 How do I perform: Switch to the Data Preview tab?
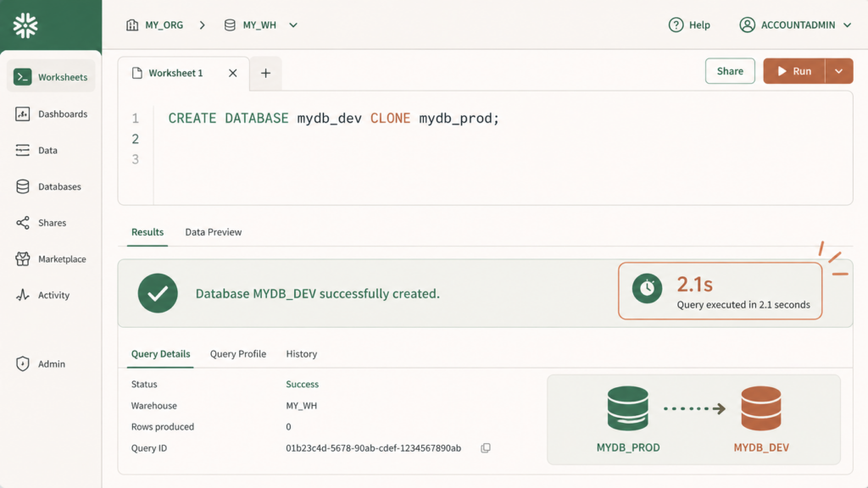213,232
